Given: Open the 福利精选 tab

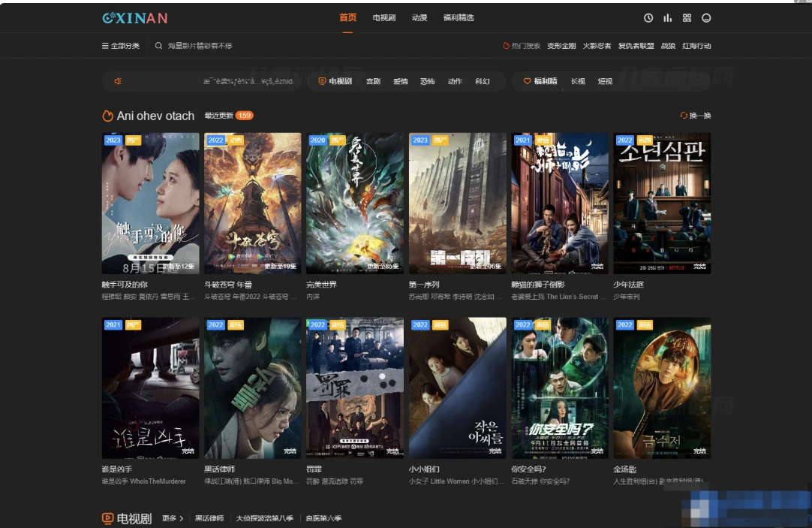Looking at the screenshot, I should pyautogui.click(x=459, y=17).
